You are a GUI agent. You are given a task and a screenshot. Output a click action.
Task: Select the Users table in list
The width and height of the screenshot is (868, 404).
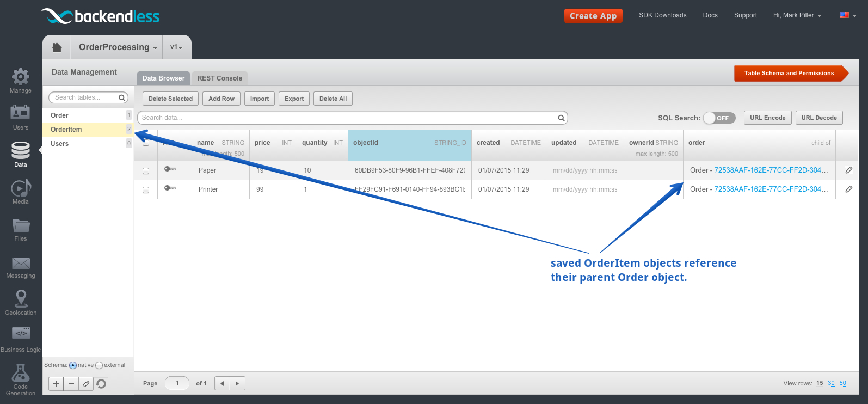point(88,144)
